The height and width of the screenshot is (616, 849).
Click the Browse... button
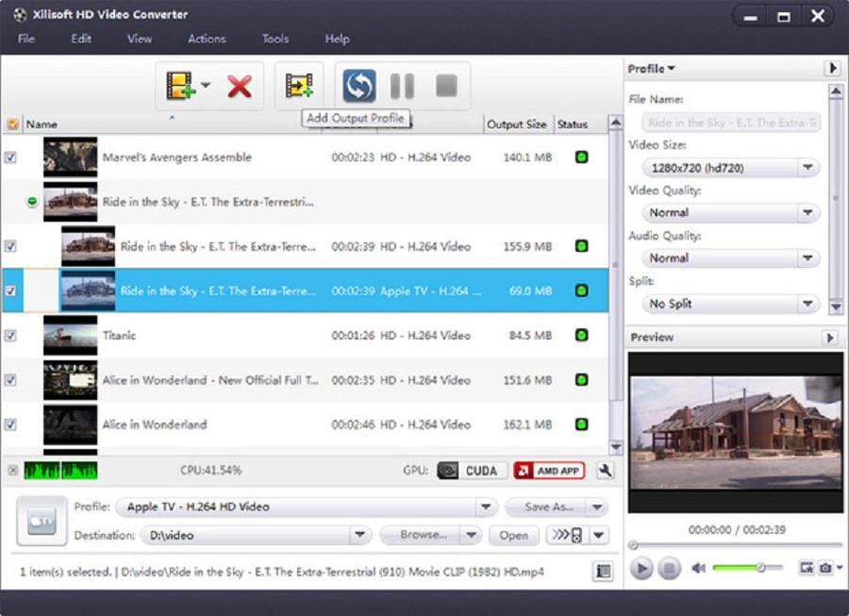click(x=423, y=535)
